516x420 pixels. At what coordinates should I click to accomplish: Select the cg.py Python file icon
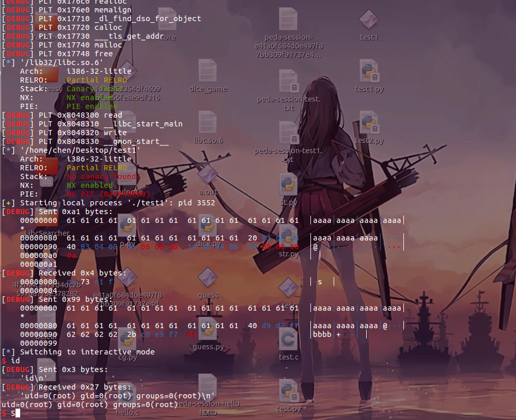click(x=128, y=339)
